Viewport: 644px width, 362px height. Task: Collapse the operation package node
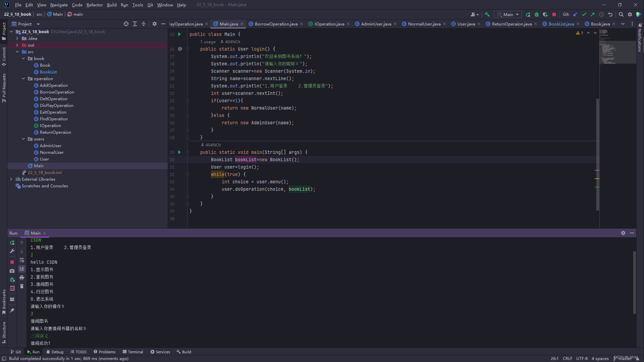click(23, 79)
